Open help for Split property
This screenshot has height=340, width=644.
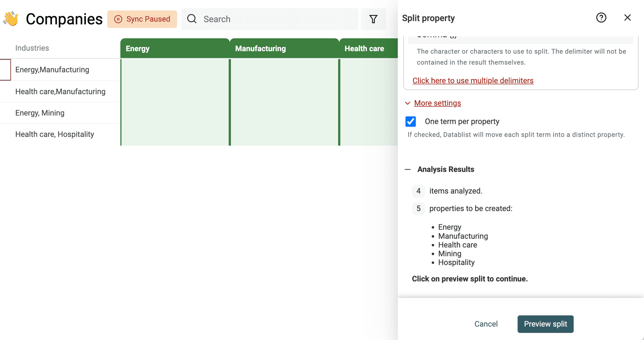[x=601, y=17]
